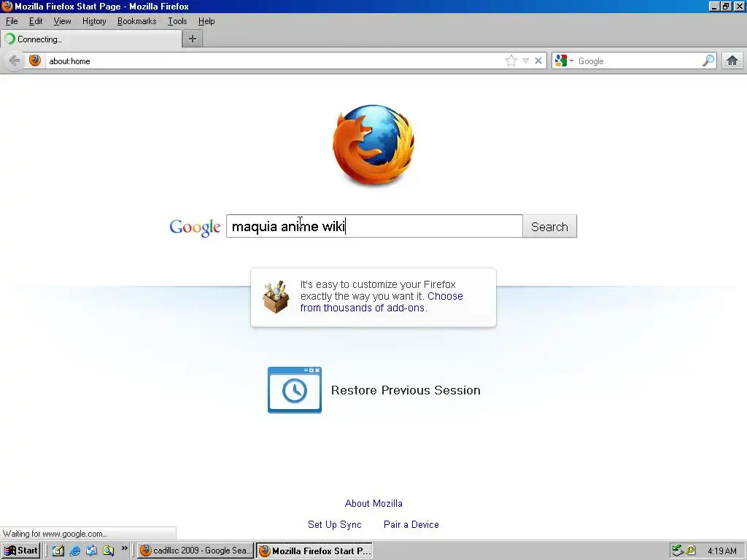Minimize the Firefox window
Image resolution: width=747 pixels, height=560 pixels.
tap(713, 6)
